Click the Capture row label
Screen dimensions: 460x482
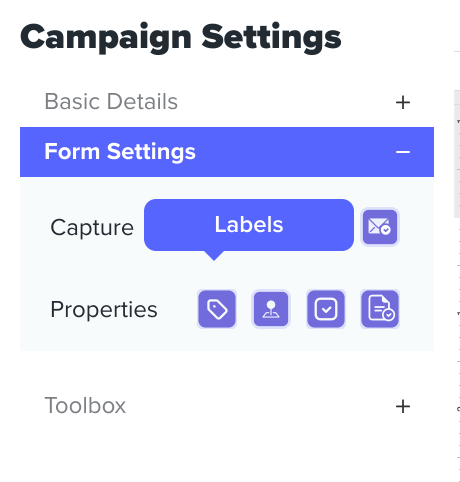[92, 228]
